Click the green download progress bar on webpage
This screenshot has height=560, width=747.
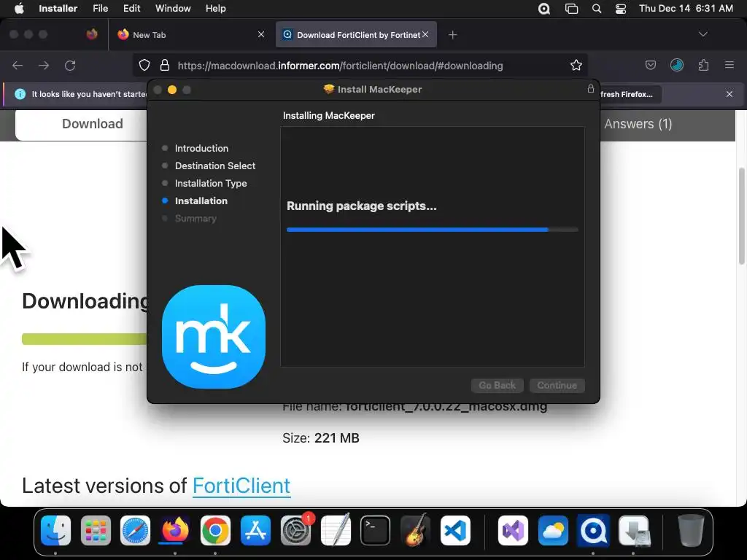click(x=85, y=339)
